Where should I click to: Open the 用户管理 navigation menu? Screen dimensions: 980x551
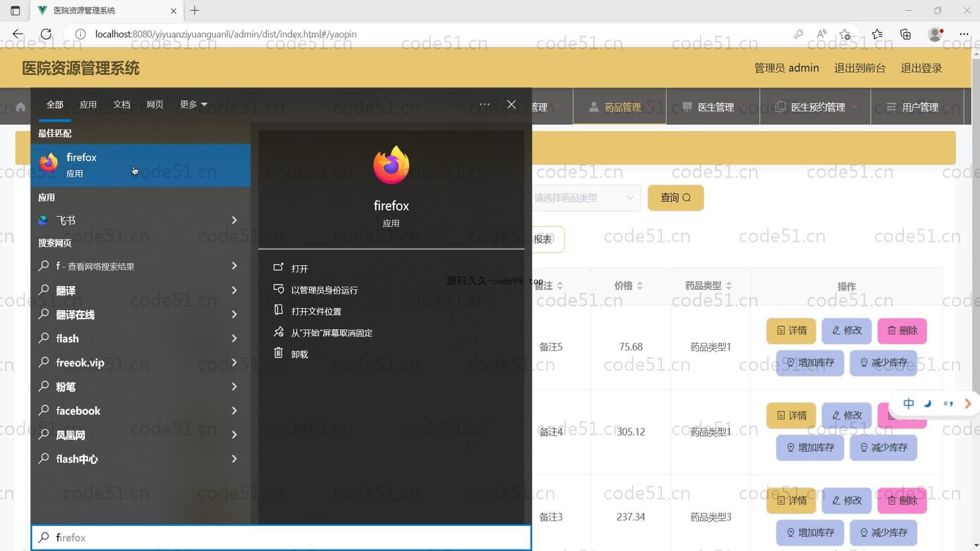[x=917, y=107]
